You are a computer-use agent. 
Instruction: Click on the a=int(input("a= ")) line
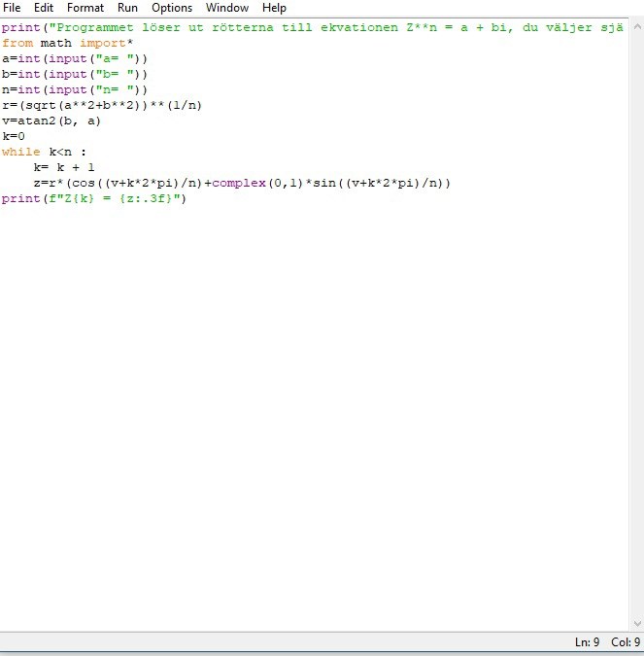pyautogui.click(x=75, y=58)
